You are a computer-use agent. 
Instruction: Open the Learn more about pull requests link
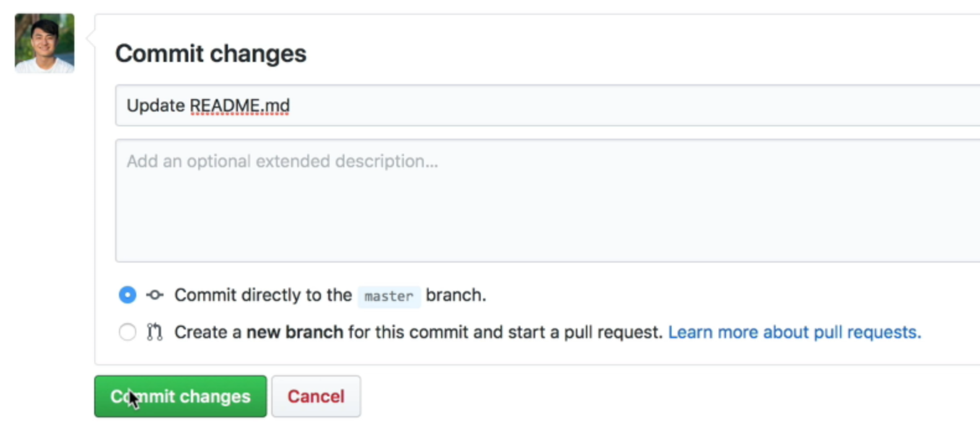pos(794,333)
